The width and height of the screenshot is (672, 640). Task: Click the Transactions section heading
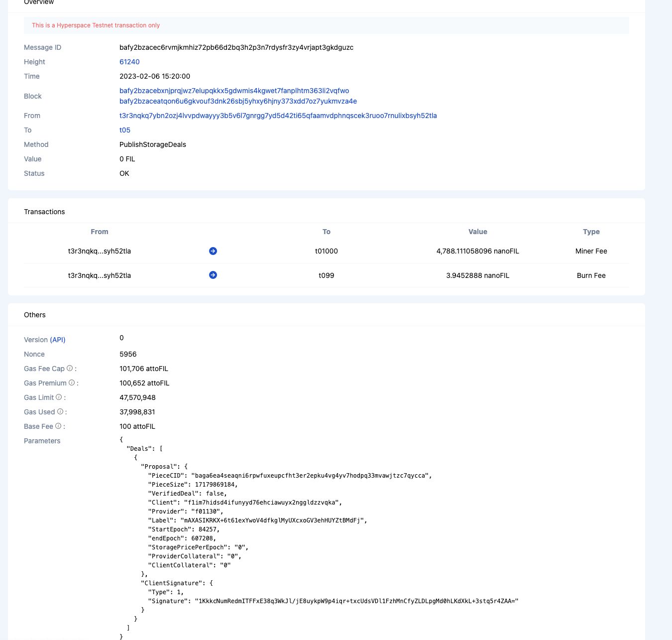(44, 212)
